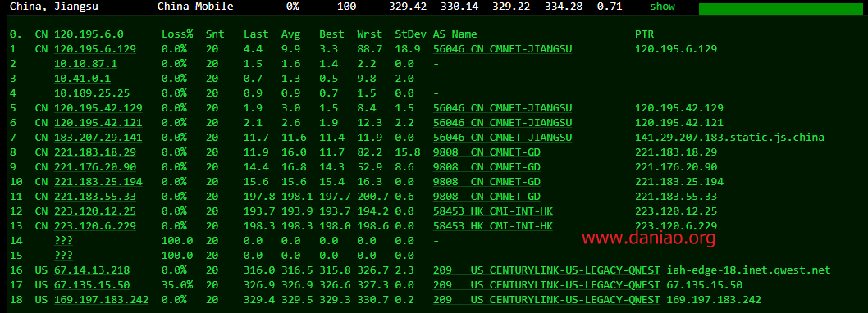Open underlined IP link 120.195.42.121 in hop 6

(x=98, y=123)
